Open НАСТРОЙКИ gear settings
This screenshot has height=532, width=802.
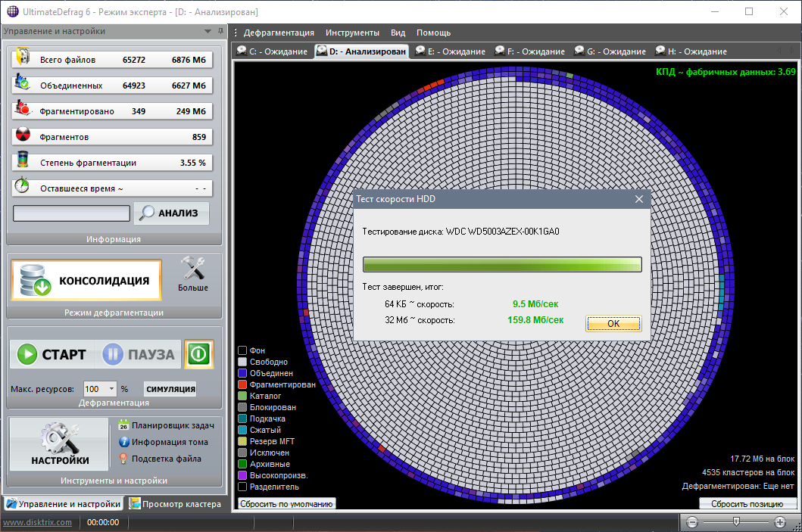[x=59, y=444]
